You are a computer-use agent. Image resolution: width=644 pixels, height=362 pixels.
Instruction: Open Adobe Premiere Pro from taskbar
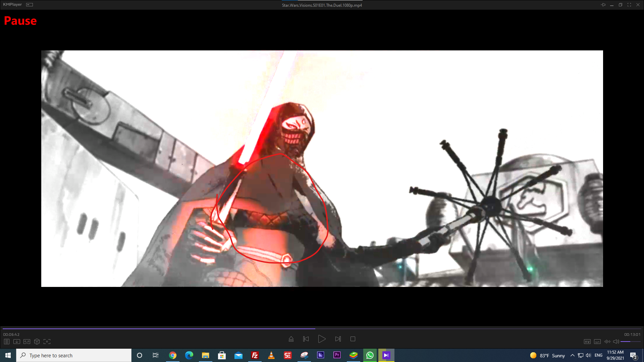337,355
